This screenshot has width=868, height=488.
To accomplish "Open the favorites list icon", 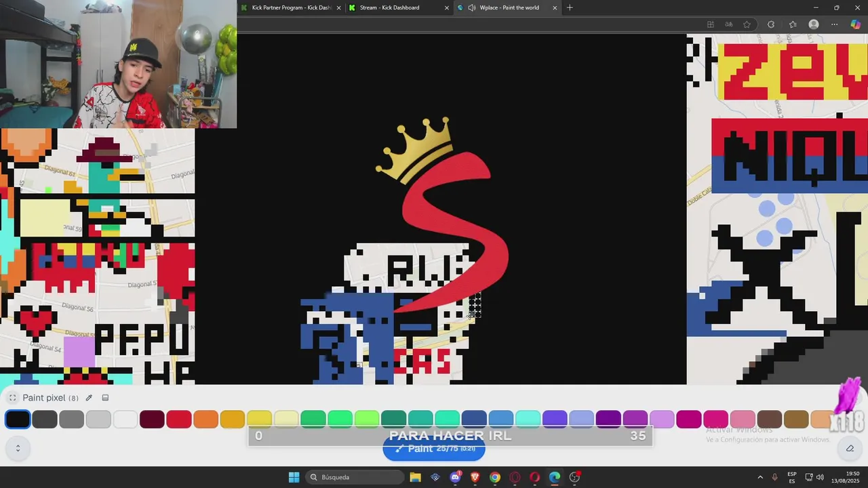I will click(792, 24).
